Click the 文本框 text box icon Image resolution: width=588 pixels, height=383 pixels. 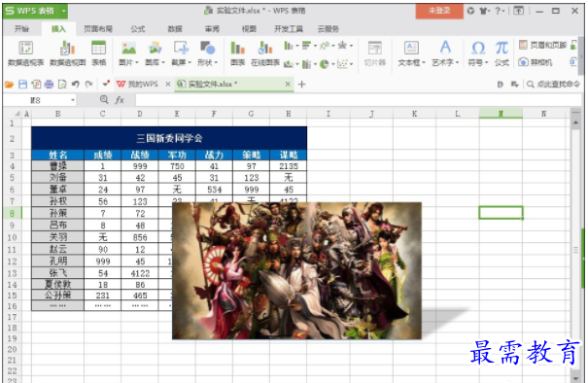[411, 49]
